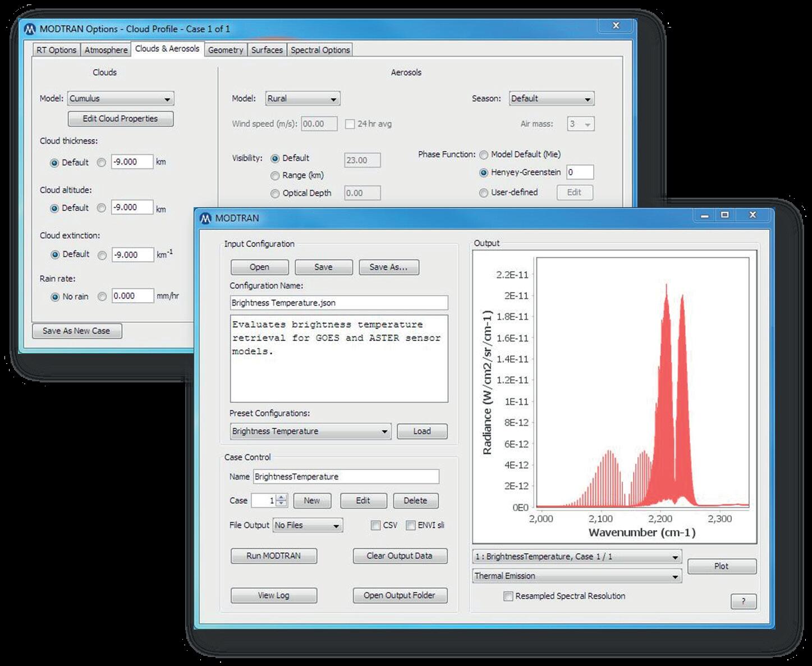The image size is (812, 666).
Task: Enable the CSV output checkbox
Action: [375, 526]
